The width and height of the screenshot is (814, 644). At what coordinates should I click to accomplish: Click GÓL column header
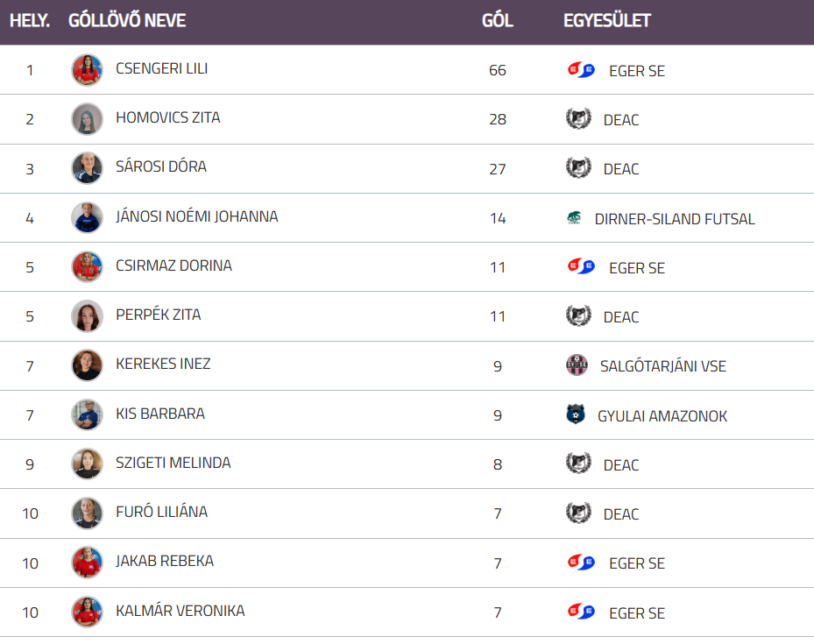coord(497,20)
